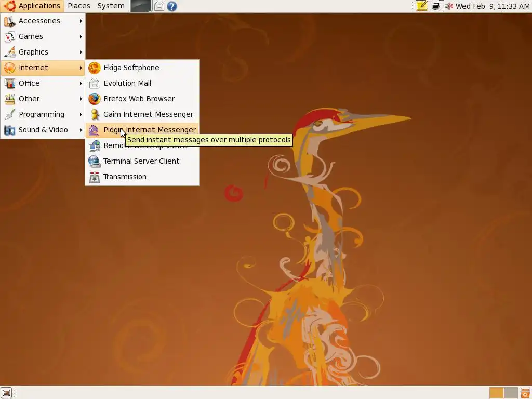Open Remote Desktop Viewer entry
This screenshot has height=399, width=532.
[x=142, y=145]
